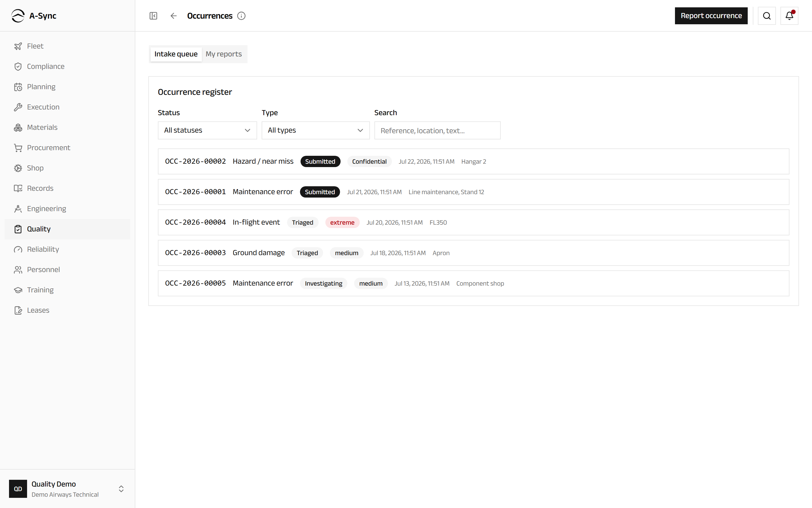
Task: Open the Fleet airplane icon
Action: coord(18,46)
